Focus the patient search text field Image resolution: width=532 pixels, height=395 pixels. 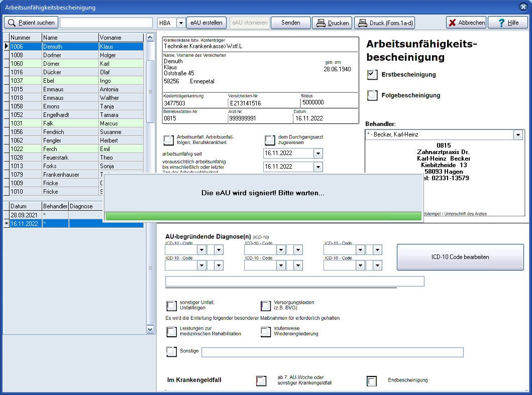click(106, 23)
